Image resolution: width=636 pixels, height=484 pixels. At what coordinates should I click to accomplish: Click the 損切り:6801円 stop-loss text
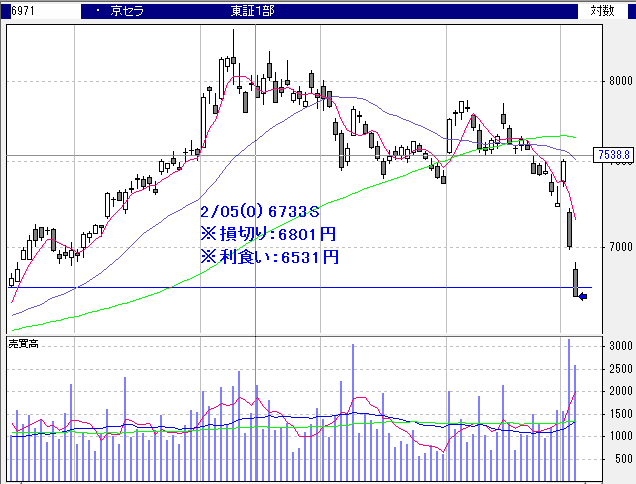[268, 235]
